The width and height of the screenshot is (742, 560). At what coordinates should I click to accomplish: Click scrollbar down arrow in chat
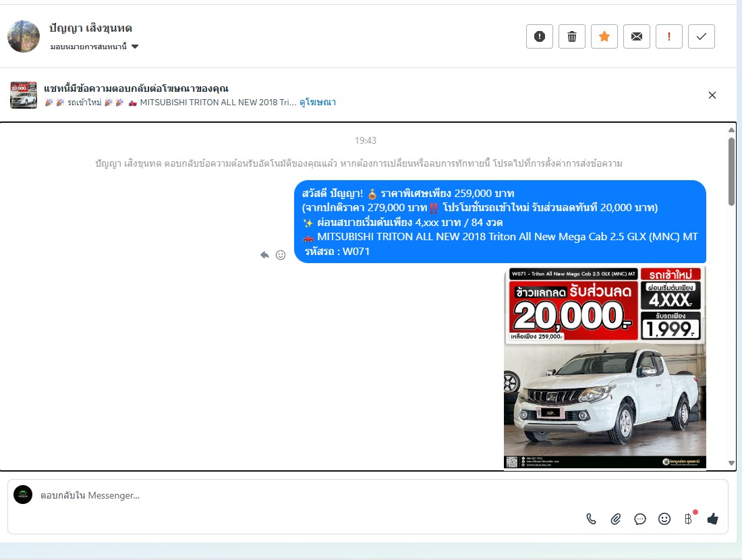pos(731,464)
